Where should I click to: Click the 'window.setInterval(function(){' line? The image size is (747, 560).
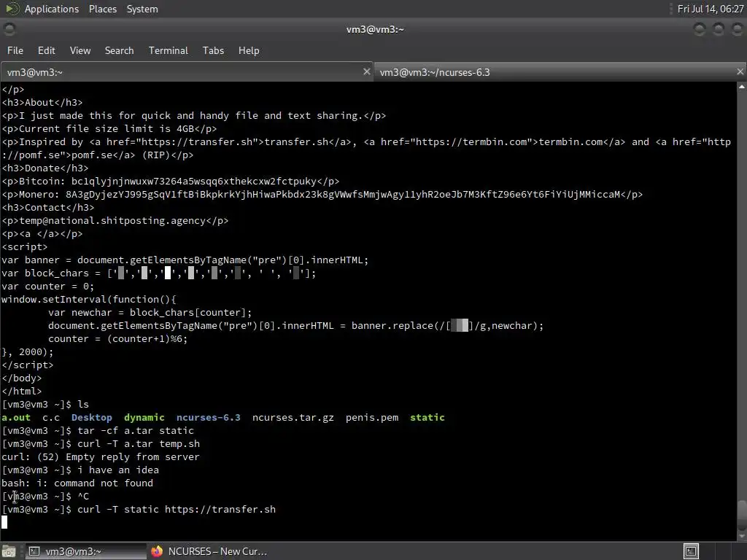click(88, 300)
